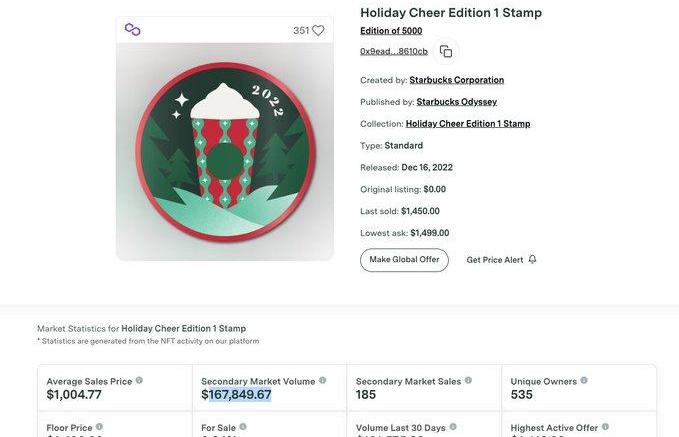Click the 0x9ead...8610cb contract address link
This screenshot has width=679, height=437.
click(x=394, y=51)
